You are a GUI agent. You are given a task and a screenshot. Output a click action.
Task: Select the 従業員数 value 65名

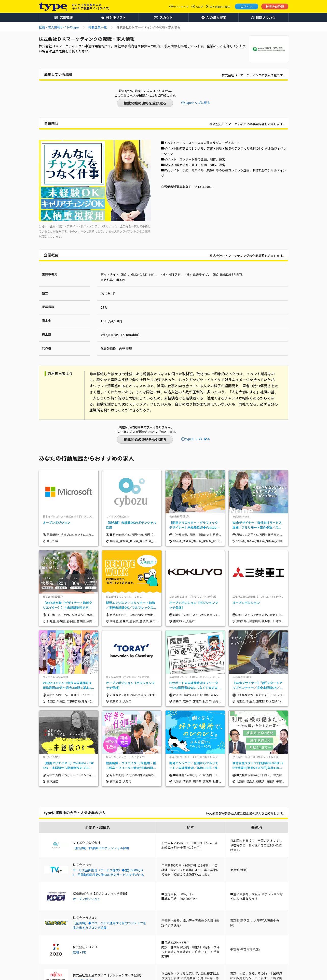pos(104,307)
